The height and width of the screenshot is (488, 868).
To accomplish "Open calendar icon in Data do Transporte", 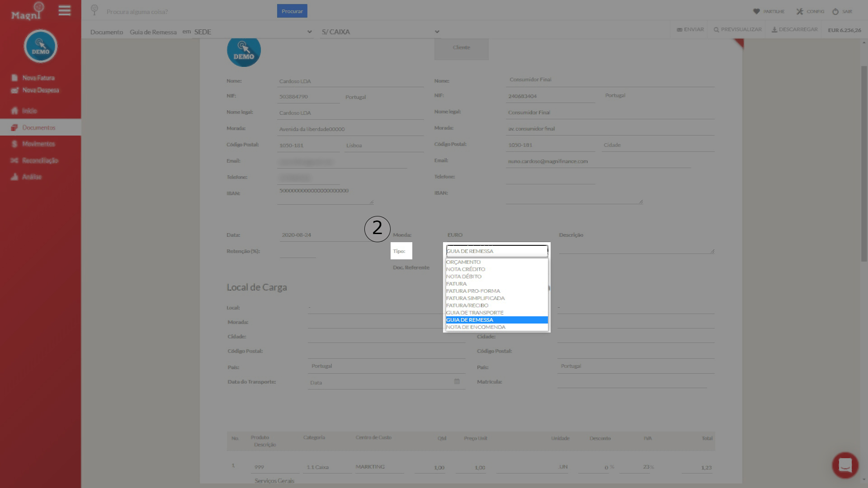I will click(x=457, y=382).
